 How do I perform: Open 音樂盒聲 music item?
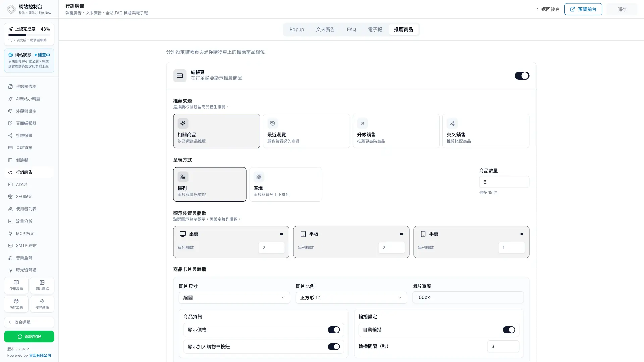point(29,258)
